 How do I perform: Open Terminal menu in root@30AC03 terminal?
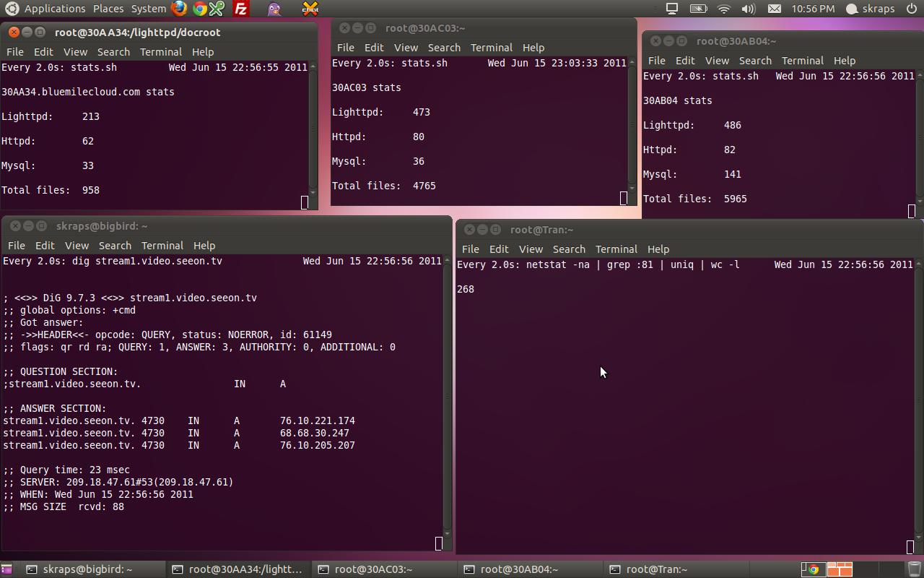coord(492,48)
